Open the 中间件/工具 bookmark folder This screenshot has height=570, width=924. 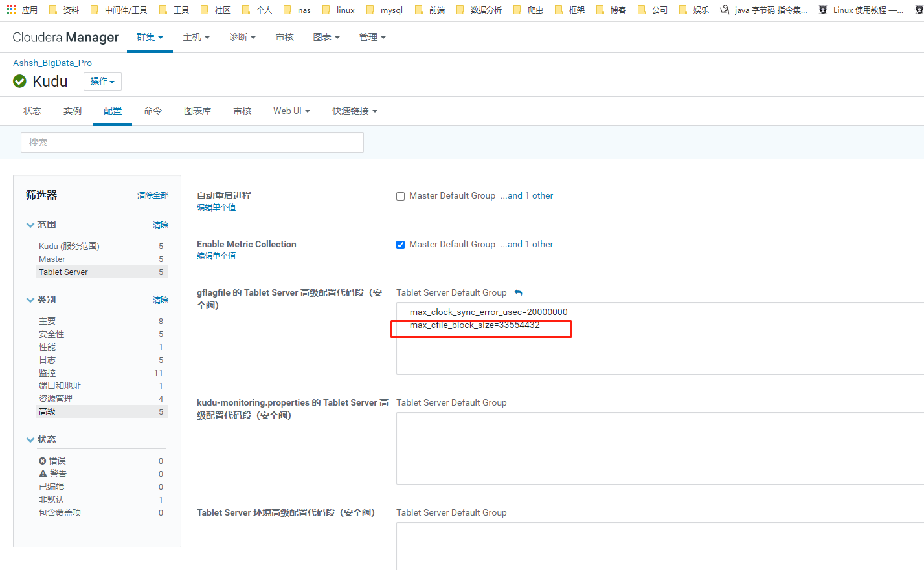coord(118,10)
